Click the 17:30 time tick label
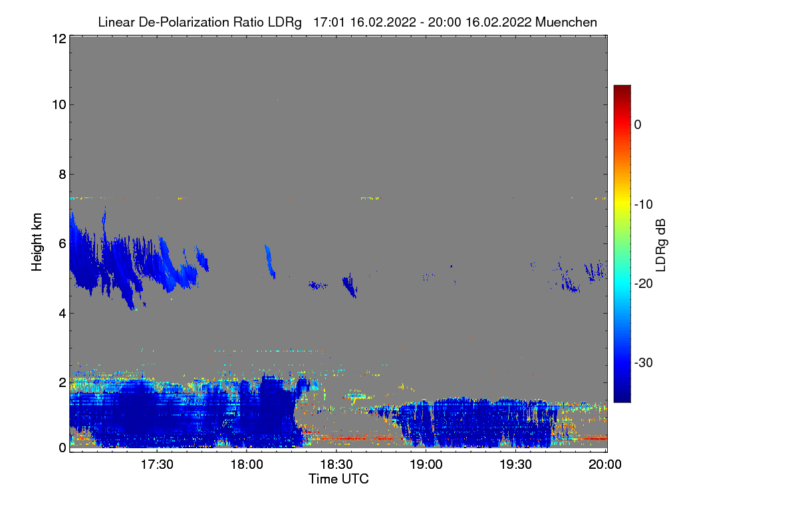This screenshot has width=798, height=532. pos(158,465)
